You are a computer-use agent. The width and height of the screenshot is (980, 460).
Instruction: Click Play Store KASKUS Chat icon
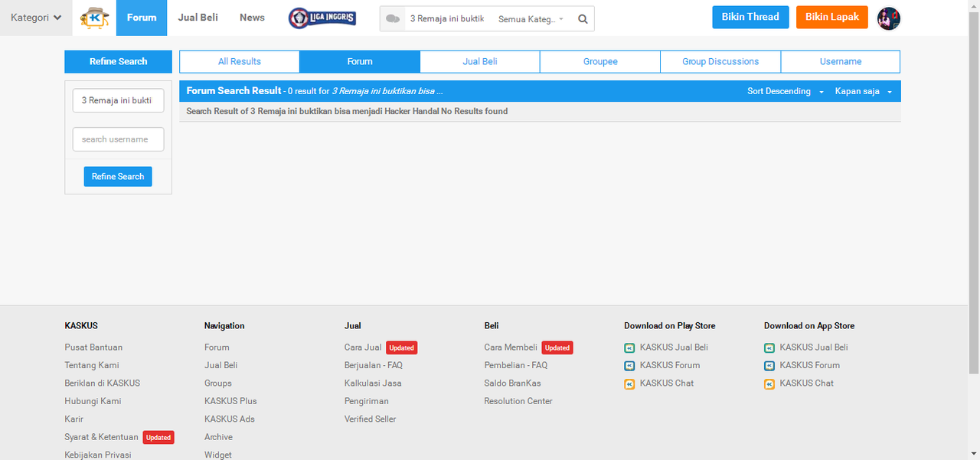click(629, 383)
